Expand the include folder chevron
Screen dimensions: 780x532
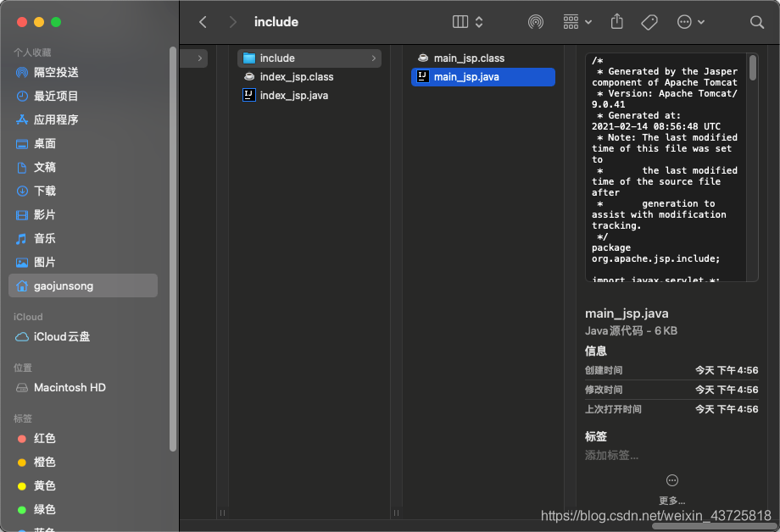click(x=374, y=58)
